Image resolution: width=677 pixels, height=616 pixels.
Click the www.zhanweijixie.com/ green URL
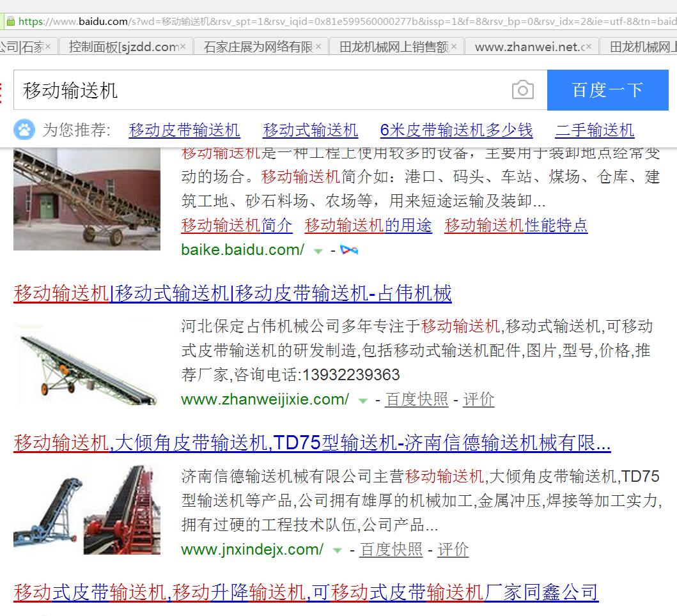pyautogui.click(x=265, y=399)
